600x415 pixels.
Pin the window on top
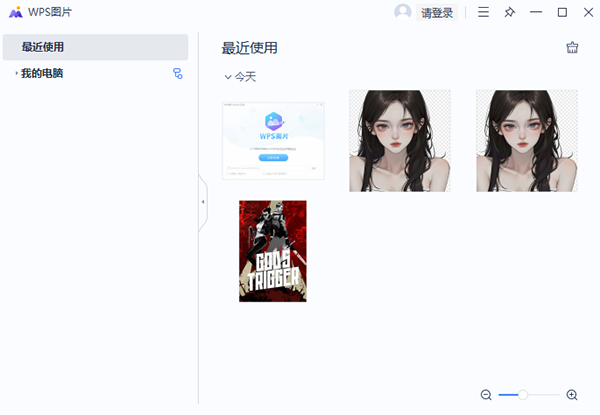509,13
